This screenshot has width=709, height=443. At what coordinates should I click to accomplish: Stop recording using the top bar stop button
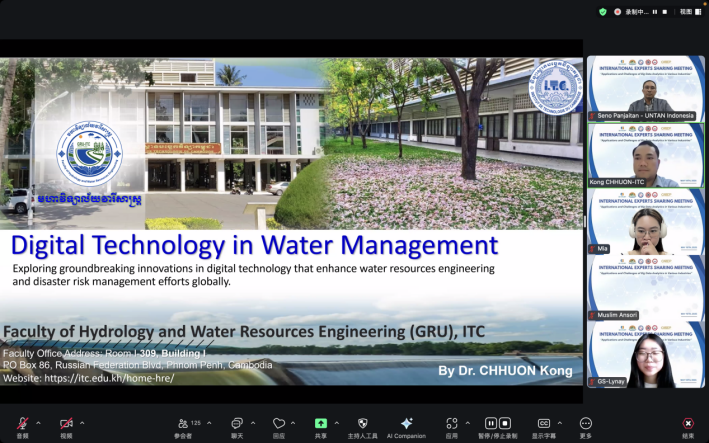tap(665, 12)
